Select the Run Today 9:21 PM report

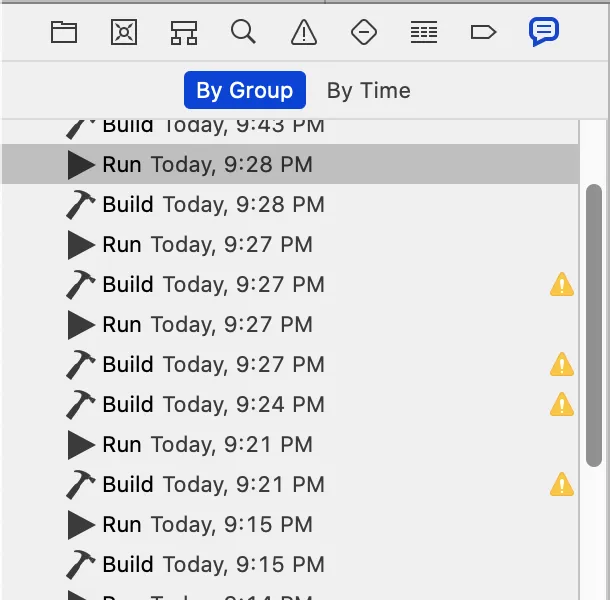(290, 444)
